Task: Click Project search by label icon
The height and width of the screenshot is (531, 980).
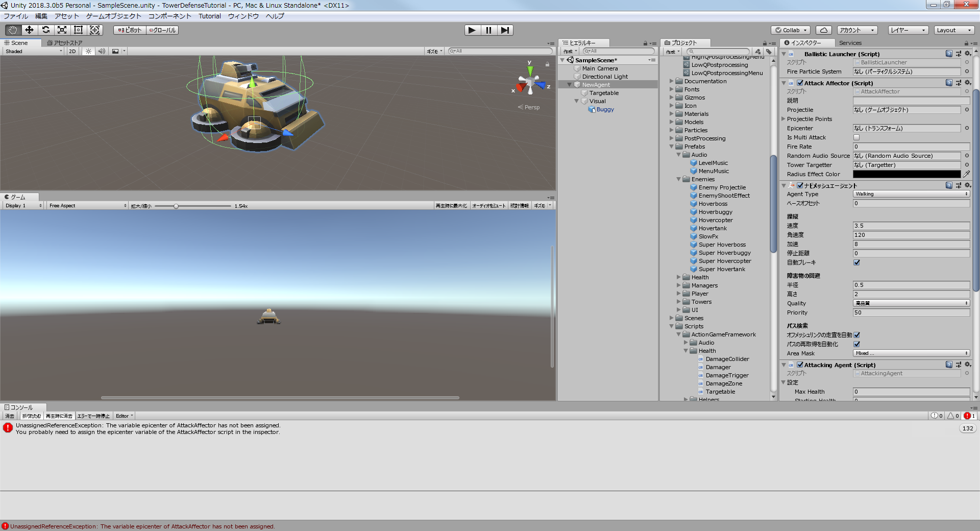Action: 769,52
